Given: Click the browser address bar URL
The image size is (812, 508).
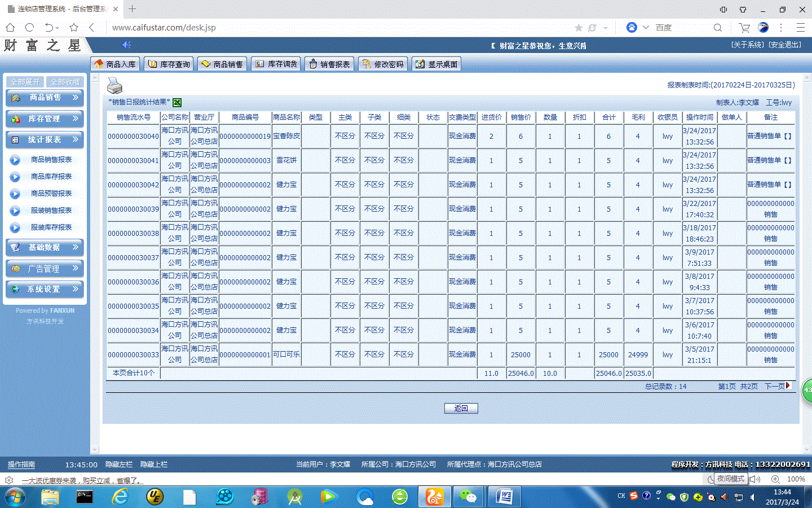Looking at the screenshot, I should 164,28.
